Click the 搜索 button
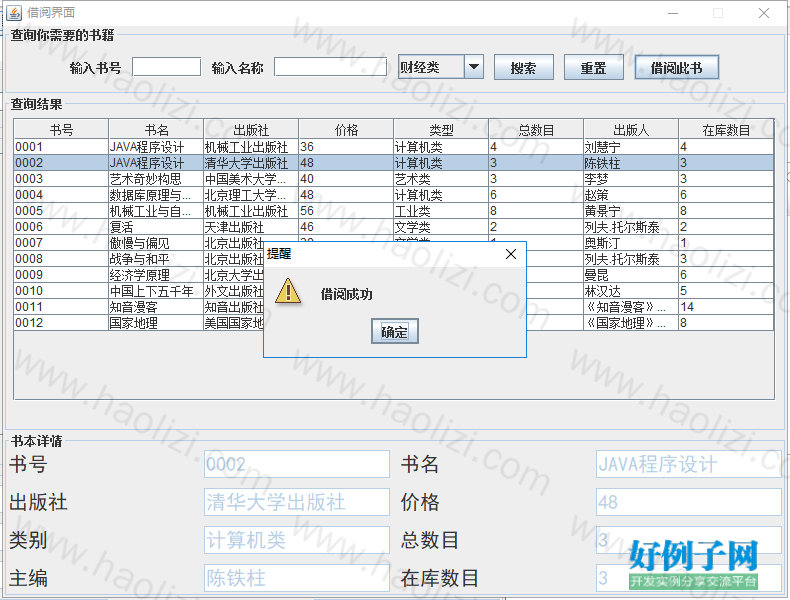Screen dimensions: 790x600 523,68
